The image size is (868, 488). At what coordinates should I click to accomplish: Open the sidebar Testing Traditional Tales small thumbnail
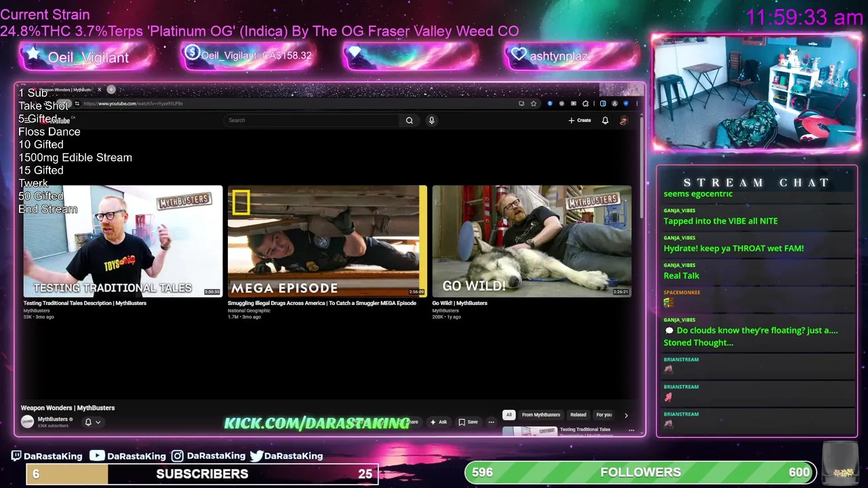(x=530, y=431)
